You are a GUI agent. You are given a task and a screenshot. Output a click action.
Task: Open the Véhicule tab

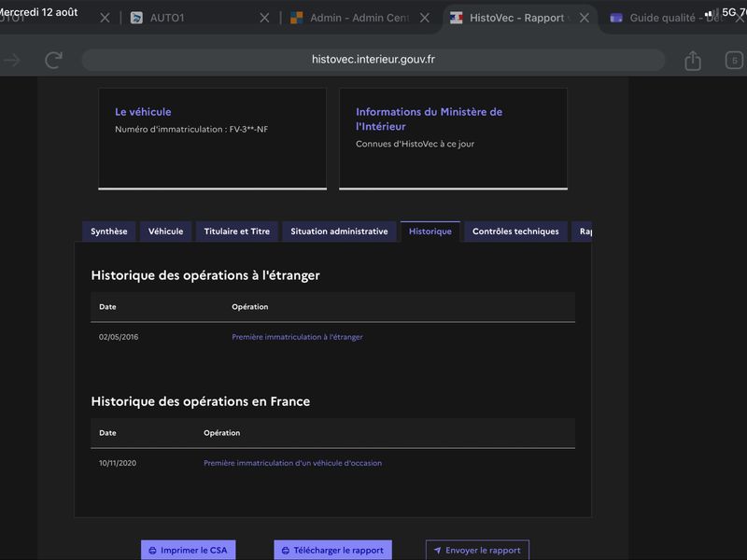coord(165,231)
